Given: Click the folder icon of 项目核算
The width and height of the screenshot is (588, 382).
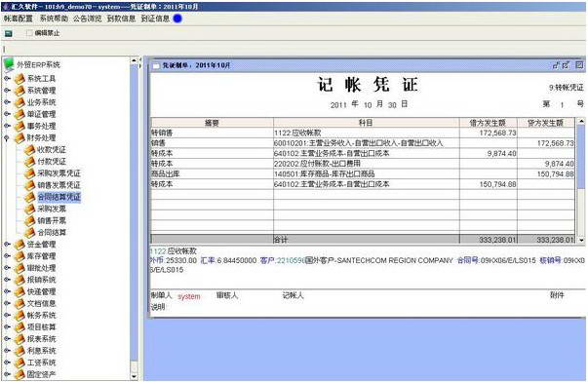Looking at the screenshot, I should pyautogui.click(x=20, y=326).
